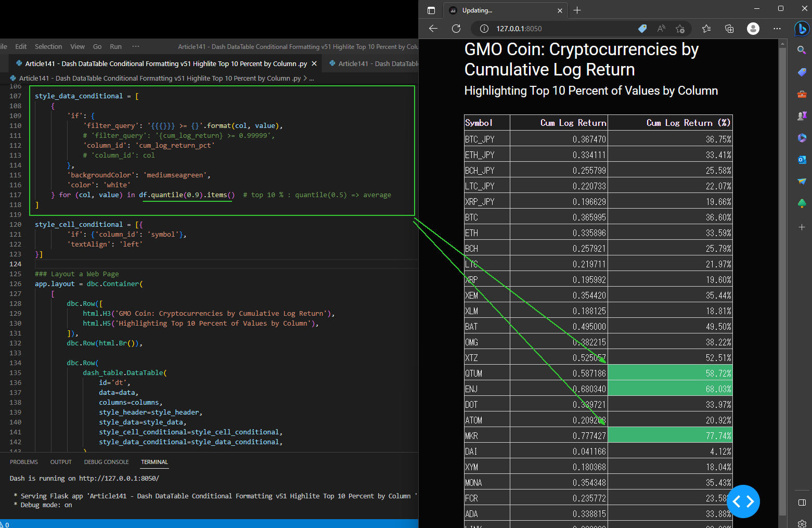View site information icon
The height and width of the screenshot is (528, 812).
484,29
